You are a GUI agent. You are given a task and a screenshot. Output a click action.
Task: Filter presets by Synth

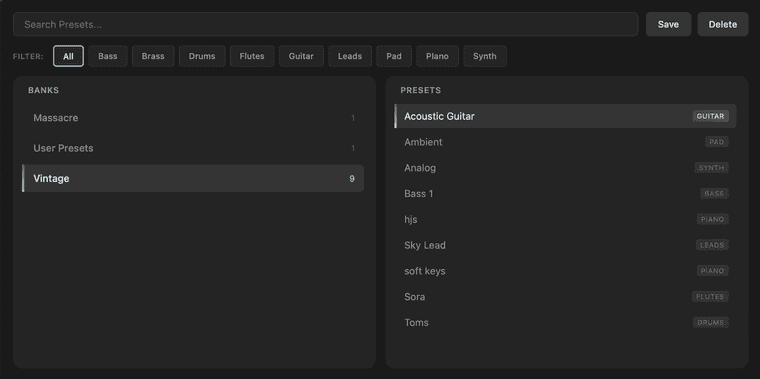(485, 56)
